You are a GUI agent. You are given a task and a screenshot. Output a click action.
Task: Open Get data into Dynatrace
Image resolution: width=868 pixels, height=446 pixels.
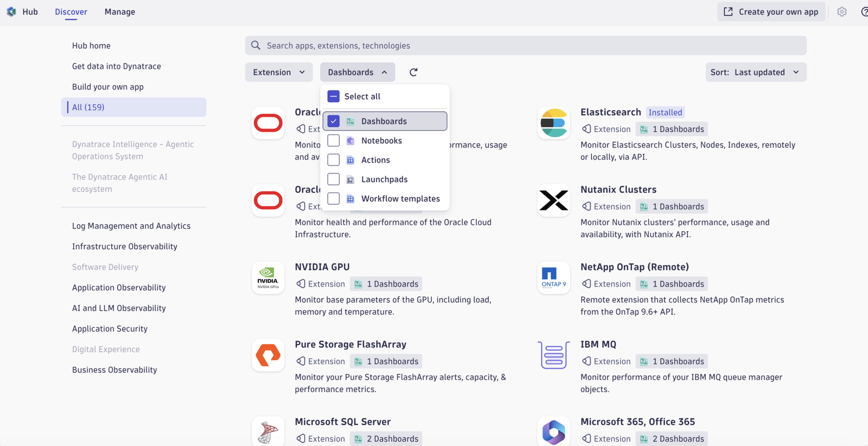click(117, 66)
